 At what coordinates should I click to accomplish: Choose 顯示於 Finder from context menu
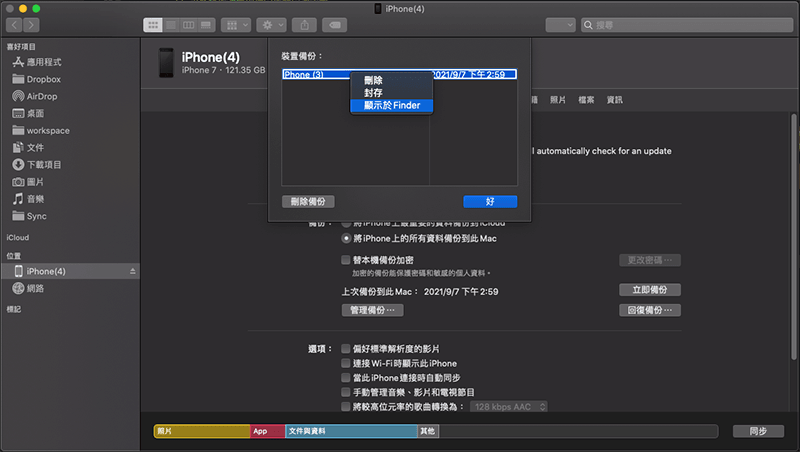tap(391, 105)
